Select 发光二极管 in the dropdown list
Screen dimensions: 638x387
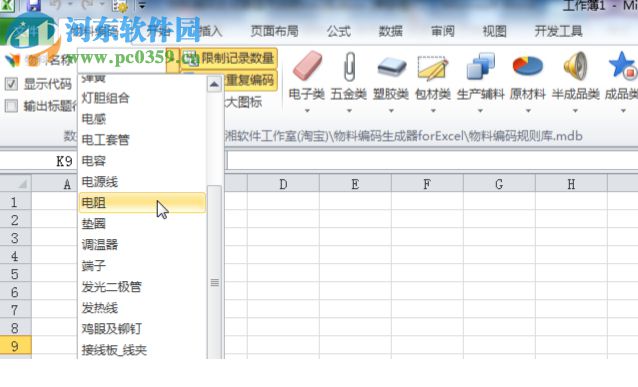(x=142, y=287)
